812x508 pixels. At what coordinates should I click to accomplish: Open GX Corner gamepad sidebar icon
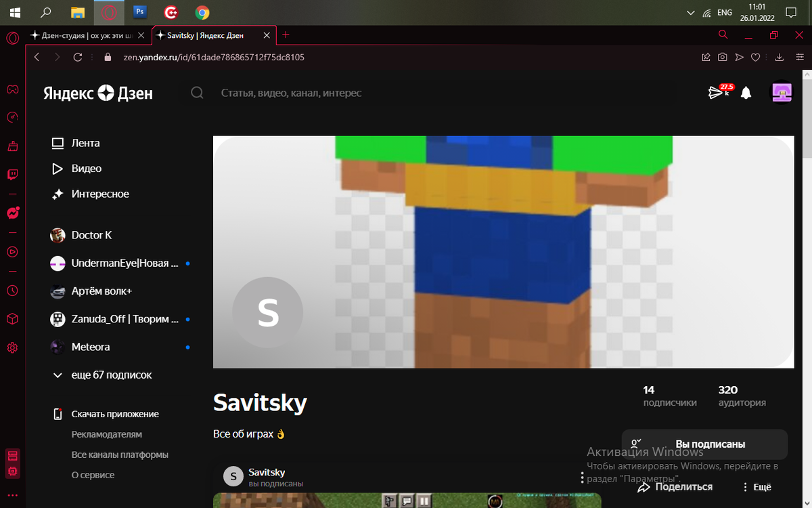pyautogui.click(x=12, y=89)
